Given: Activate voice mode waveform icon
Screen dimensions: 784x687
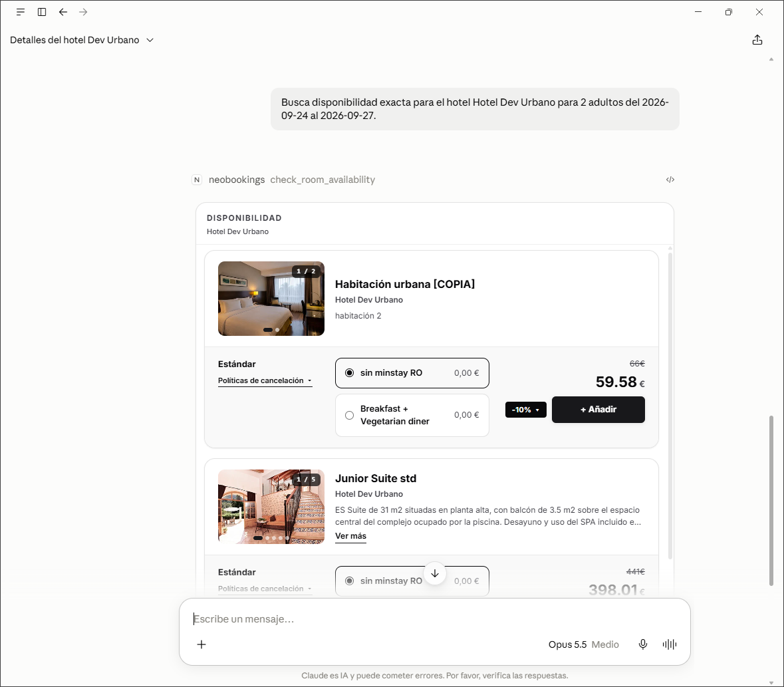Looking at the screenshot, I should [x=670, y=644].
